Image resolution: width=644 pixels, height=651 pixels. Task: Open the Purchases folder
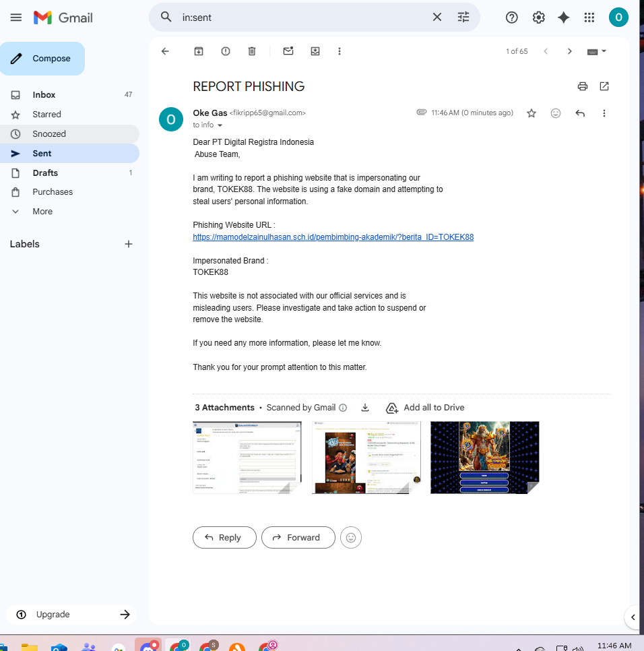[x=69, y=192]
